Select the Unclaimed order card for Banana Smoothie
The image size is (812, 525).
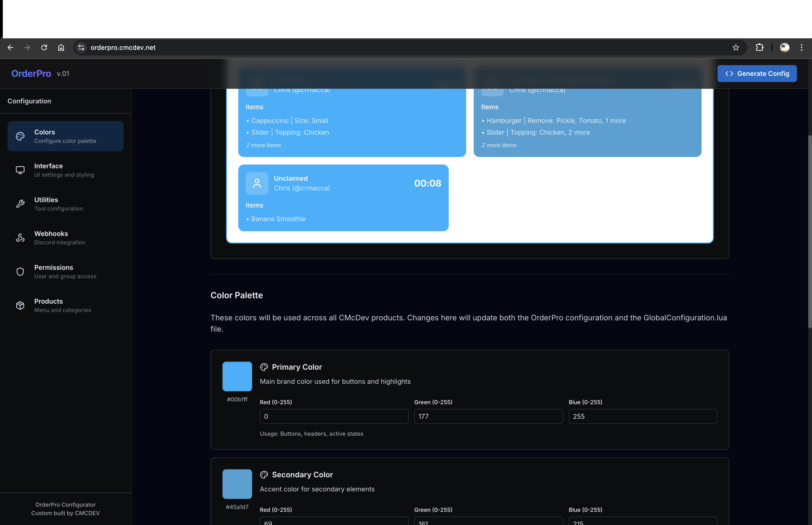click(344, 198)
